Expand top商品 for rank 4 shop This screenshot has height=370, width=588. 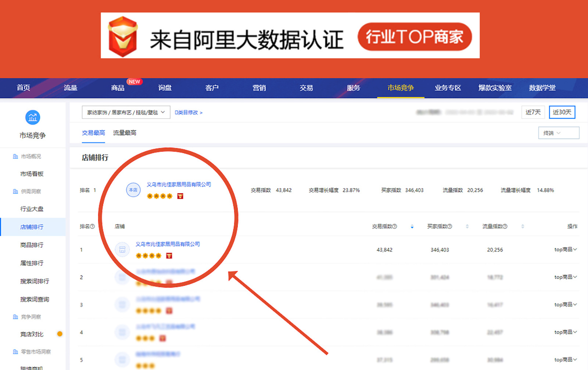tap(566, 332)
